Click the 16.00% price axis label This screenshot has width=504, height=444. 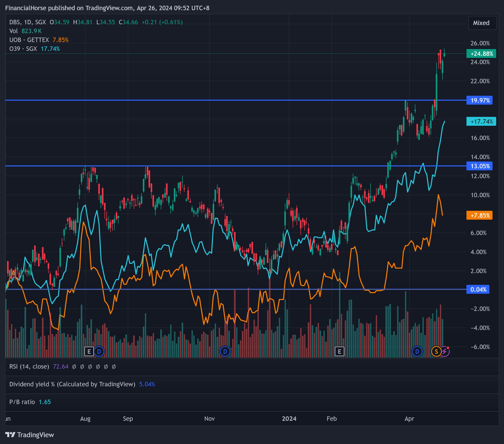[x=480, y=138]
